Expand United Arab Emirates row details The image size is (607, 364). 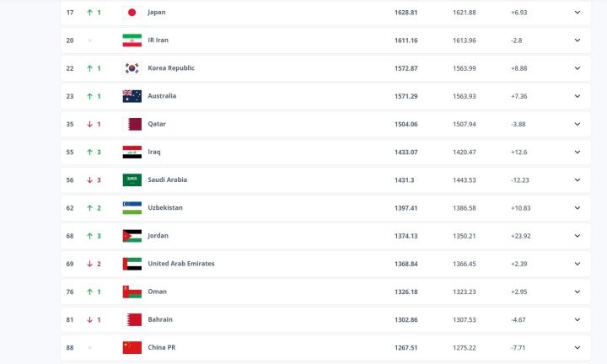point(577,264)
